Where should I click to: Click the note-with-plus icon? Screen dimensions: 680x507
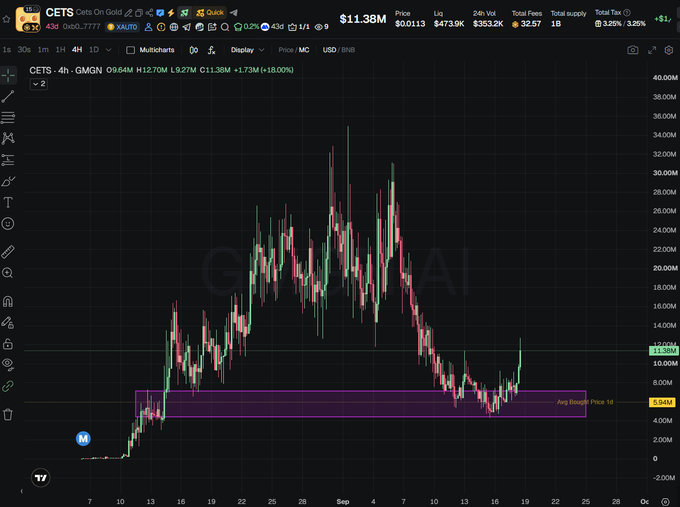pyautogui.click(x=212, y=27)
